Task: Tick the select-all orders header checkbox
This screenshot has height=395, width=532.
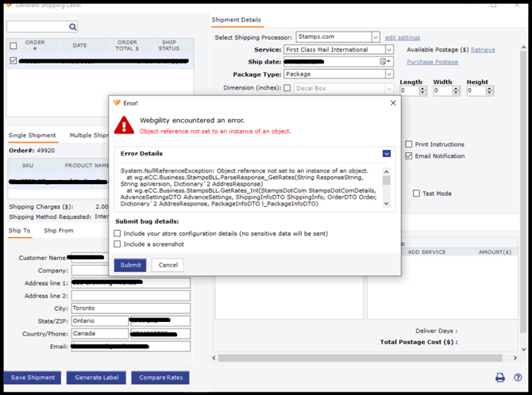Action: click(x=13, y=46)
